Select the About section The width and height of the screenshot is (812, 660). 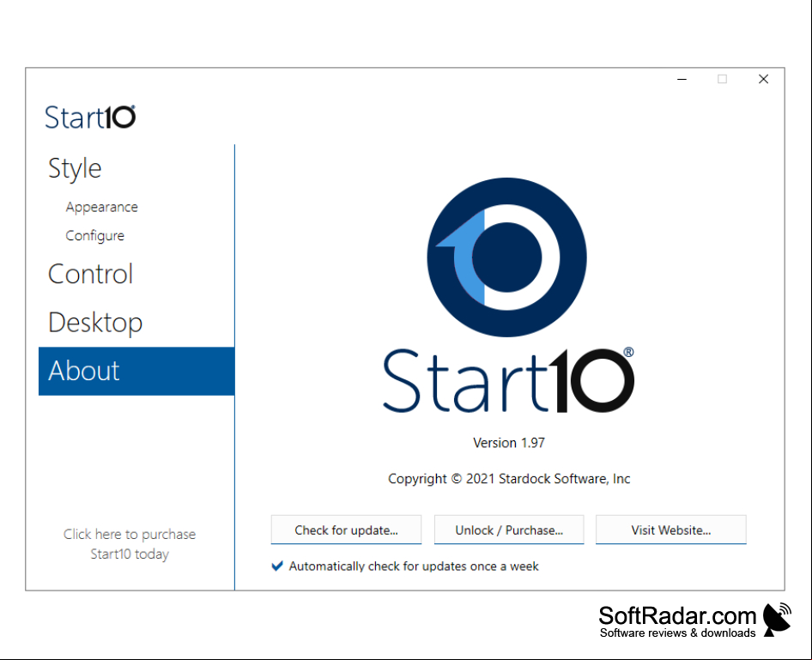136,371
